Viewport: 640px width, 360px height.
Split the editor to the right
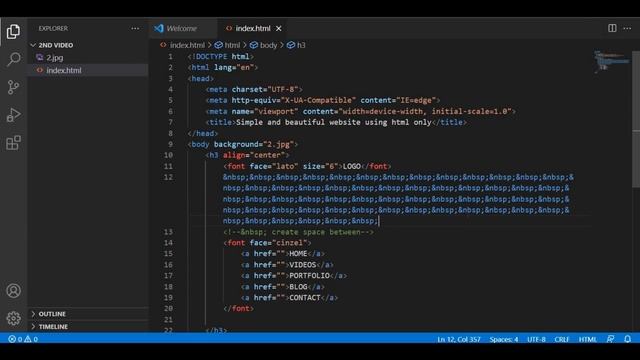pyautogui.click(x=612, y=28)
